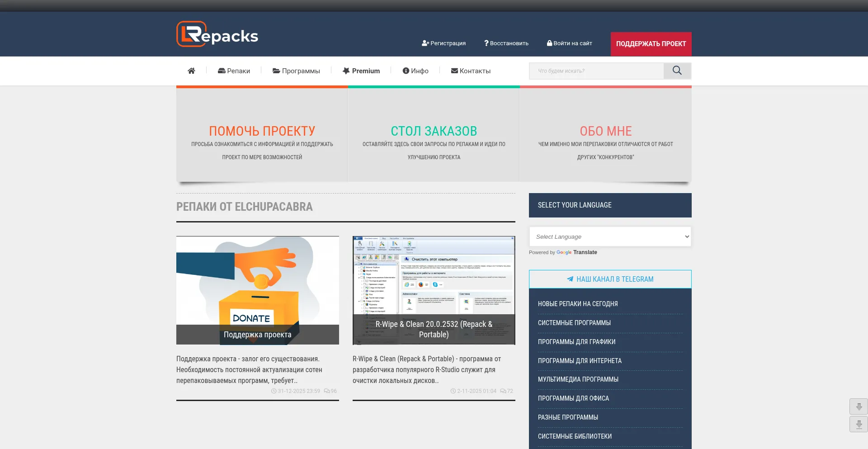The image size is (868, 449).
Task: Open the Инфо menu
Action: click(x=415, y=71)
